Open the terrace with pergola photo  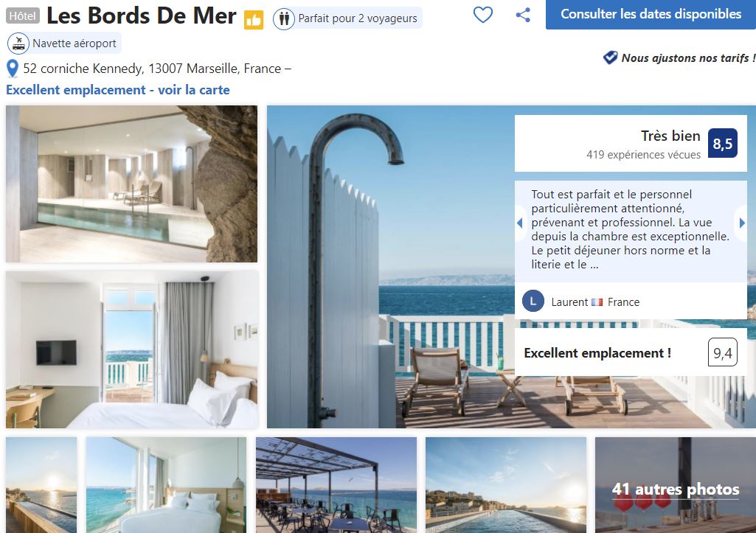(336, 485)
